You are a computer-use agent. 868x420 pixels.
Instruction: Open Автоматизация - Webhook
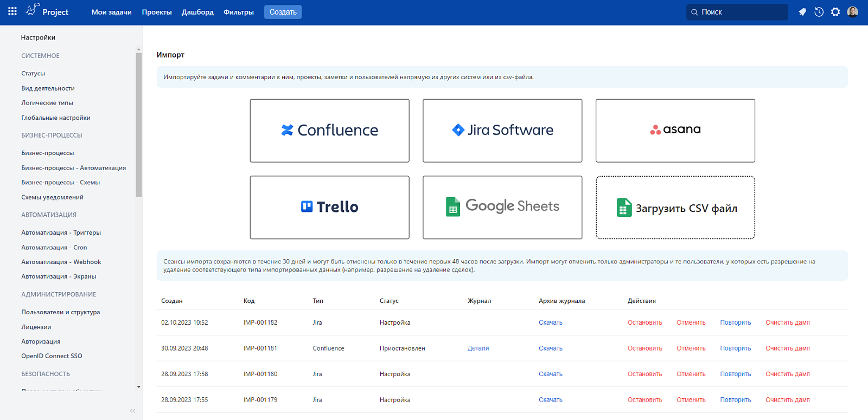click(61, 262)
